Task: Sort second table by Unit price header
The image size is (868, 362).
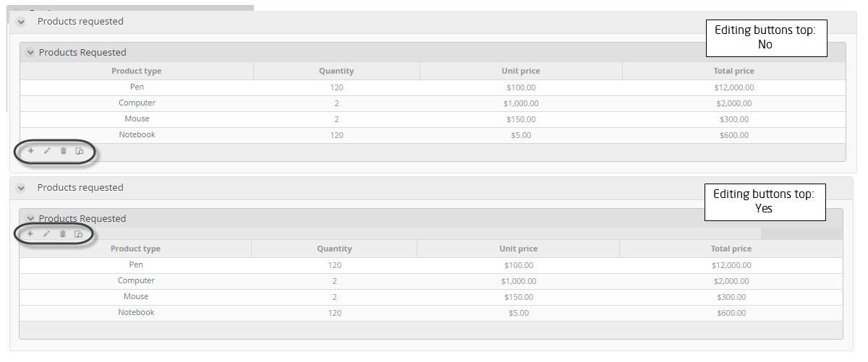Action: (x=519, y=249)
